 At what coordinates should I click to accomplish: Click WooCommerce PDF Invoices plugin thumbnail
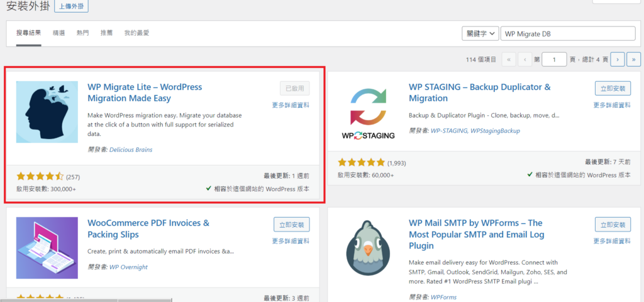(x=47, y=248)
